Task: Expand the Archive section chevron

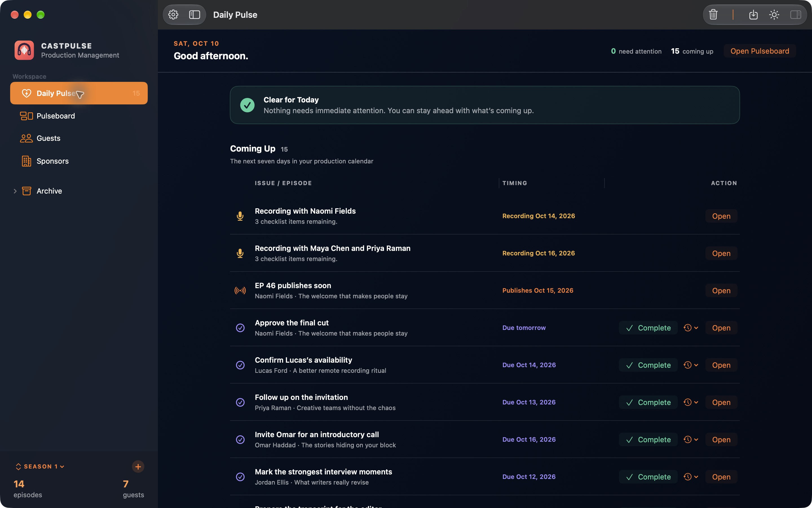Action: pos(15,191)
